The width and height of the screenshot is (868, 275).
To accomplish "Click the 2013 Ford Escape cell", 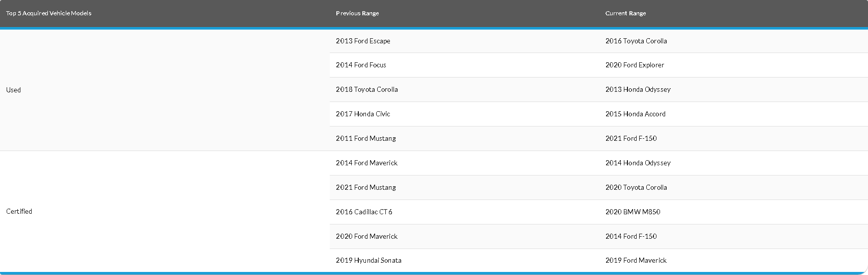I will [x=363, y=41].
